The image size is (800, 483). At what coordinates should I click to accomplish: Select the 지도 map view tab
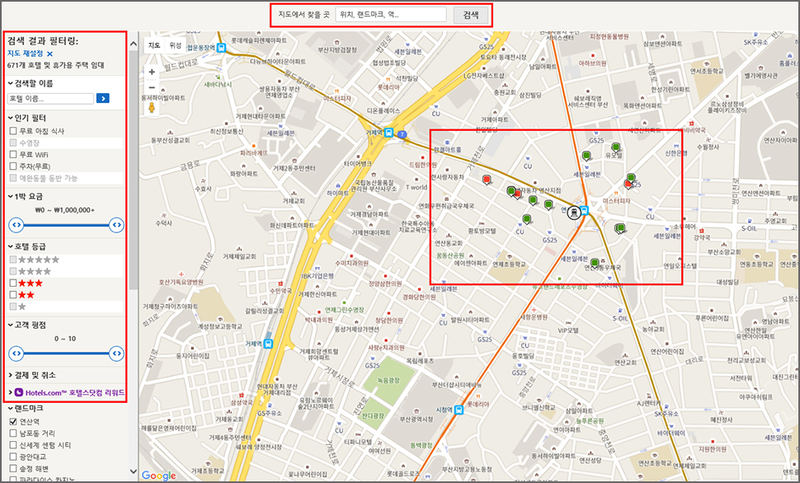click(154, 45)
